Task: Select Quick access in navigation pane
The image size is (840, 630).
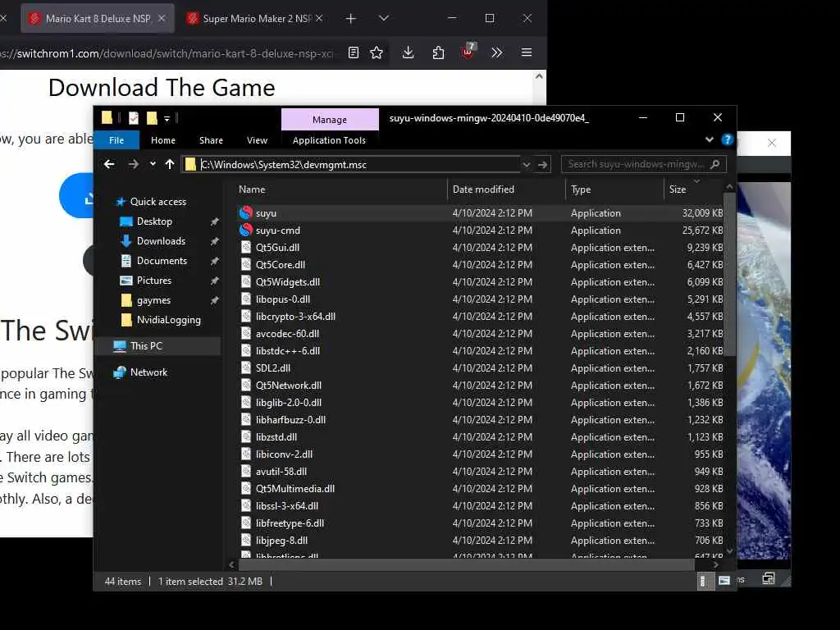Action: [x=158, y=202]
